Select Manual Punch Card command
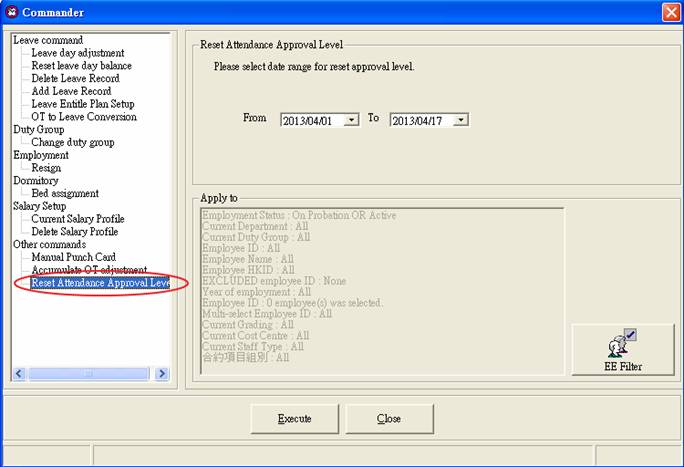Screen dimensions: 684x467 point(74,257)
